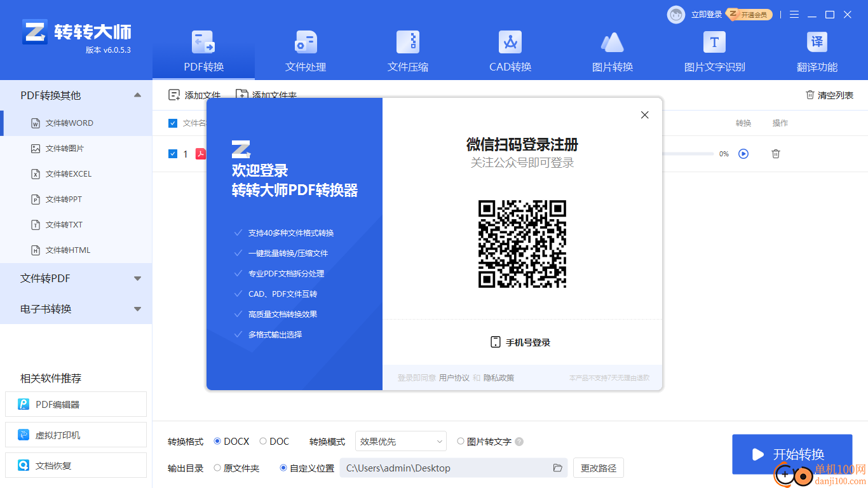
Task: Click the user avatar icon
Action: [676, 15]
